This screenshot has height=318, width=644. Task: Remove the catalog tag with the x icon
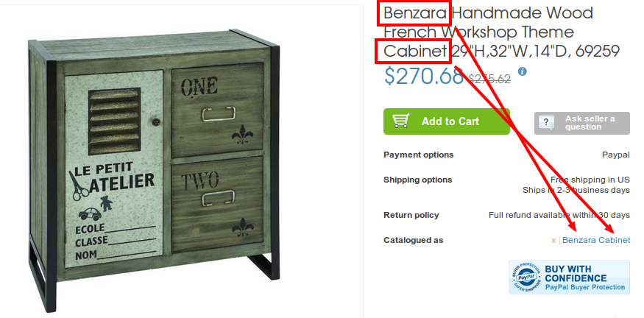[553, 241]
